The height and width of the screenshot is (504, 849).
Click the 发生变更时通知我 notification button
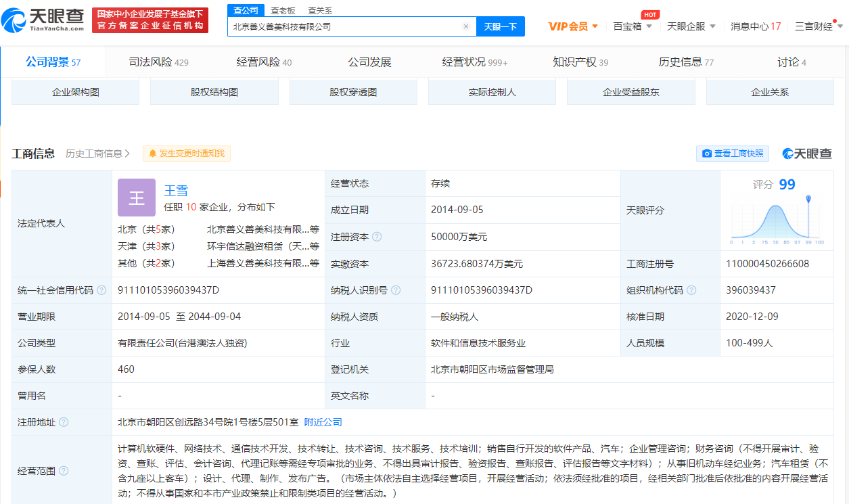pos(187,154)
